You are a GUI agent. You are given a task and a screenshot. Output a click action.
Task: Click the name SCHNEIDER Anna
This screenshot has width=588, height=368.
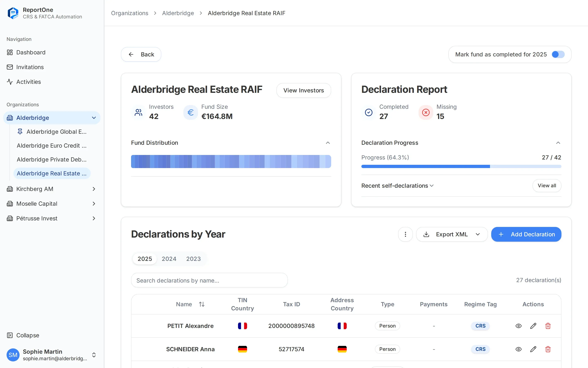pyautogui.click(x=190, y=349)
